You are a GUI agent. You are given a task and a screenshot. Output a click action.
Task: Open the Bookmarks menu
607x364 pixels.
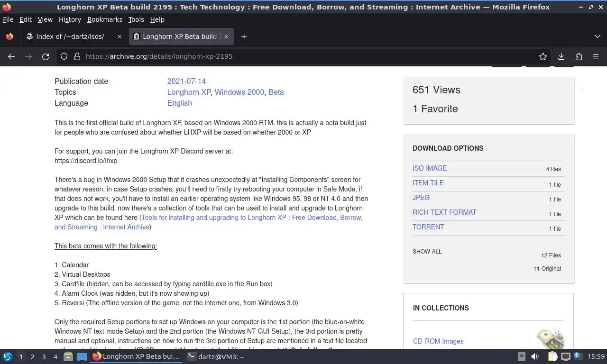[x=105, y=19]
